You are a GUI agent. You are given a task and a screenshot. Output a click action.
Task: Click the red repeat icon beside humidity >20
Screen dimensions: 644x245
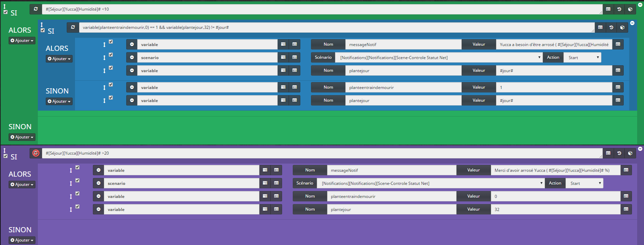36,153
